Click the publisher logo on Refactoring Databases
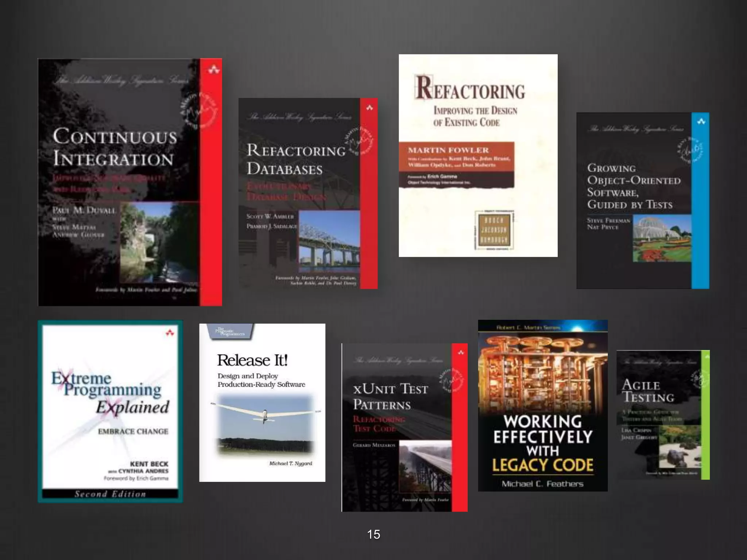Viewport: 747px width, 560px height. point(369,108)
